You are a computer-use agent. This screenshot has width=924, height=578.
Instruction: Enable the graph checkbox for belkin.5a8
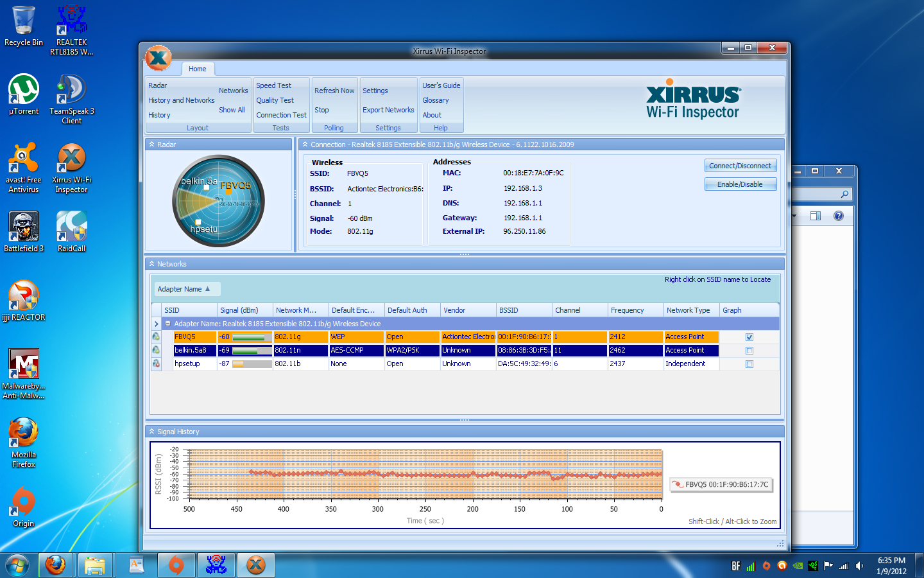749,351
